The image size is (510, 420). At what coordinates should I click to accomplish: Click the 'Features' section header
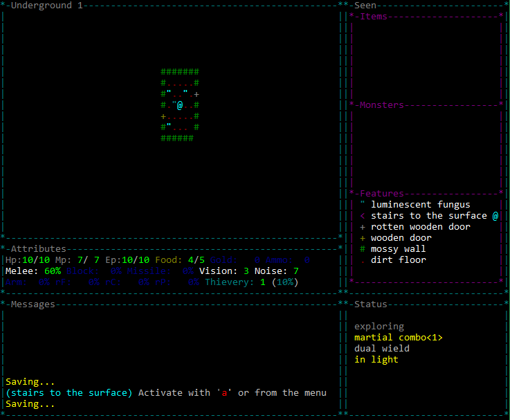click(382, 194)
